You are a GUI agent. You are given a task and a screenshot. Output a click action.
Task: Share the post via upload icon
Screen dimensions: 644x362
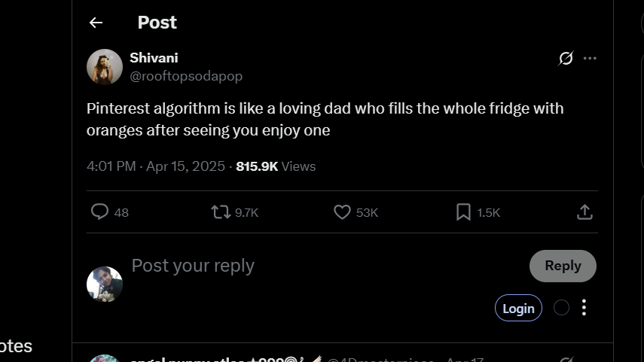click(x=584, y=212)
